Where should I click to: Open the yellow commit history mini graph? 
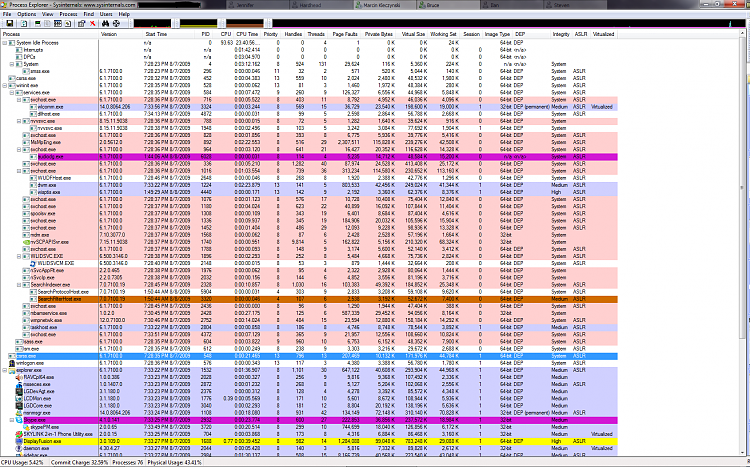[x=199, y=23]
